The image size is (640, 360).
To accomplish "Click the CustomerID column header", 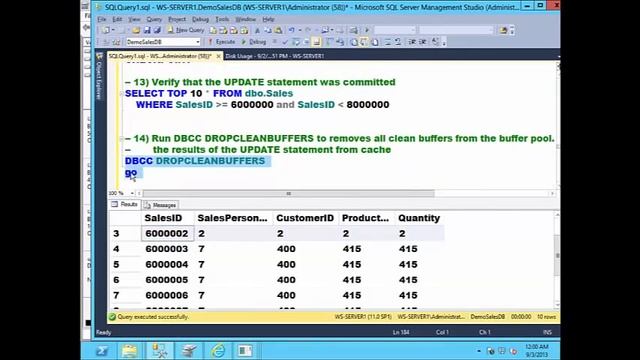I will (x=305, y=218).
